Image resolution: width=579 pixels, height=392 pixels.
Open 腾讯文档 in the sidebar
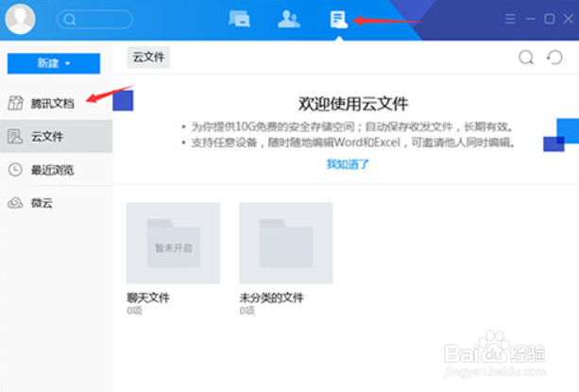(x=56, y=103)
